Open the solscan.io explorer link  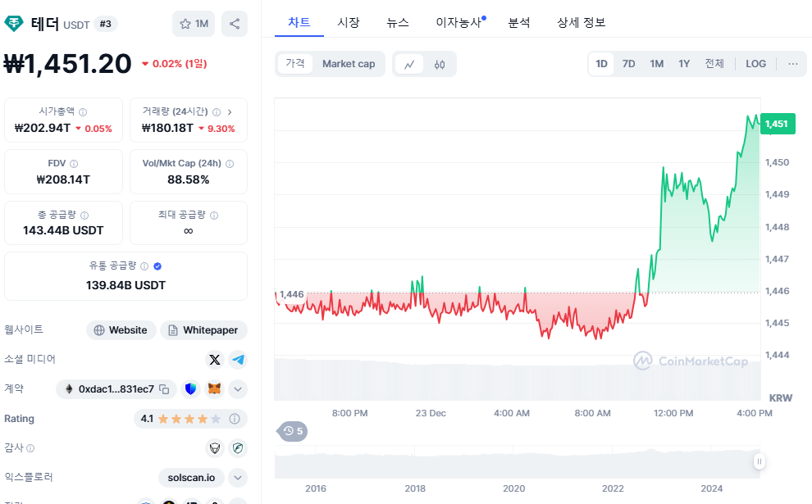coord(191,478)
